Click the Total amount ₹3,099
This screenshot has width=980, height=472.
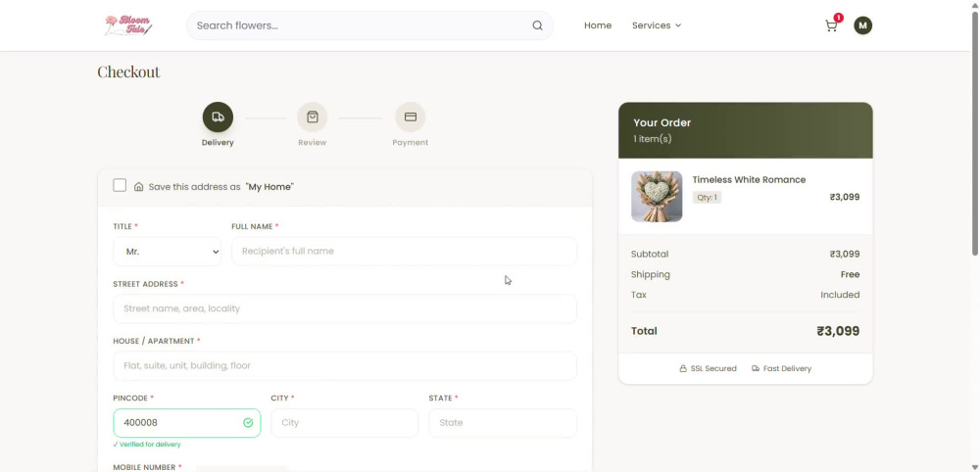click(838, 332)
